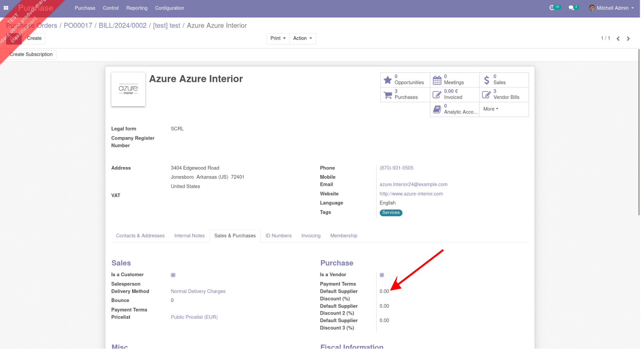The image size is (644, 351).
Task: Click the Services tag
Action: click(391, 213)
